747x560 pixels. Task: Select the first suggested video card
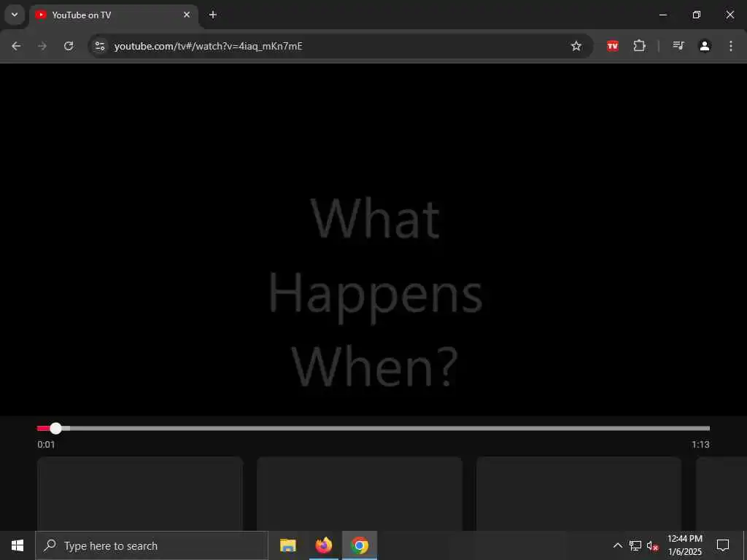click(x=140, y=494)
